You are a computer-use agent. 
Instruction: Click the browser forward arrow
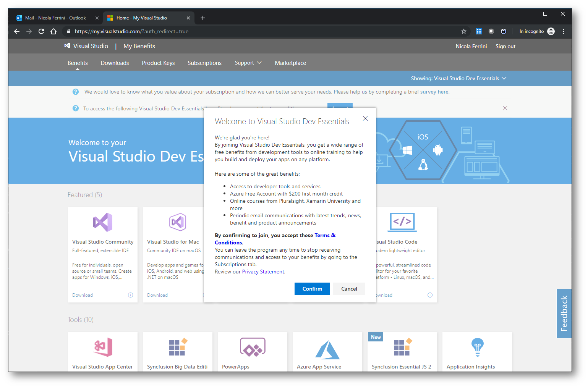pyautogui.click(x=29, y=31)
